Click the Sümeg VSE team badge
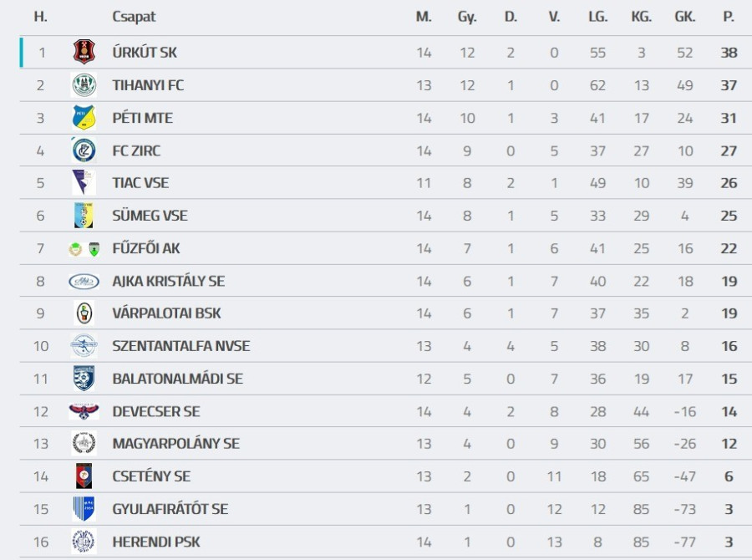752x560 pixels. click(84, 216)
